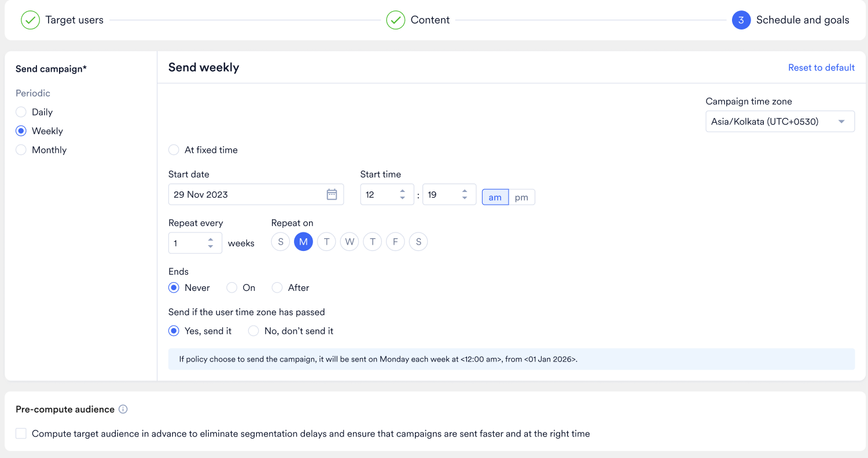868x458 pixels.
Task: Decrease the Repeat every weeks value
Action: point(211,247)
